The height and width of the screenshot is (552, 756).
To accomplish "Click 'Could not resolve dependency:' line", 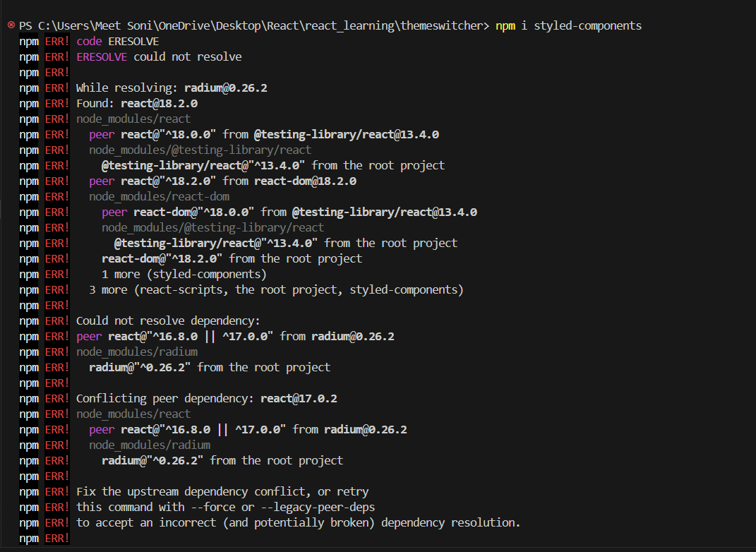I will pos(168,320).
